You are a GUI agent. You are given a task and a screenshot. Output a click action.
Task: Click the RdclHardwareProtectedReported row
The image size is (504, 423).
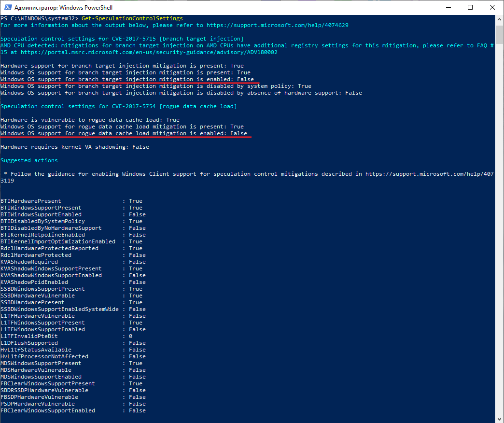[x=71, y=248]
